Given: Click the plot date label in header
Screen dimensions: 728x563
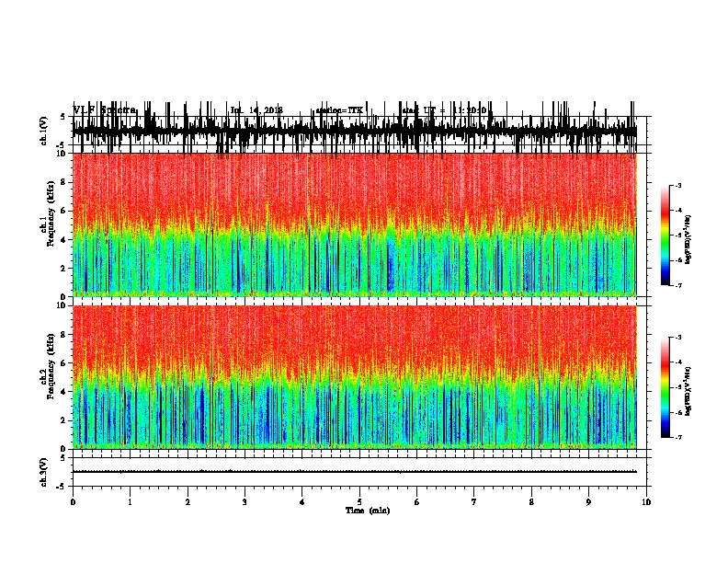Looking at the screenshot, I should tap(256, 110).
